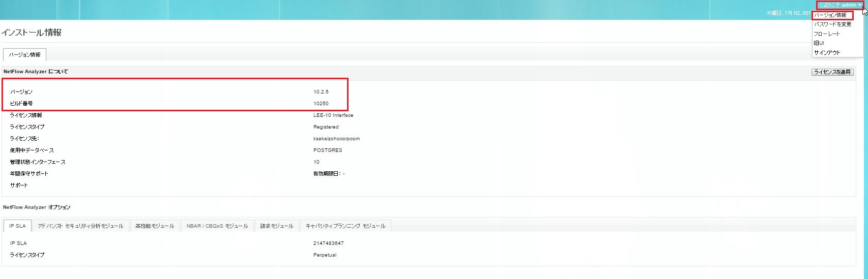868x279 pixels.
Task: Switch to キャパシティプランニング モジュール tab
Action: [345, 226]
